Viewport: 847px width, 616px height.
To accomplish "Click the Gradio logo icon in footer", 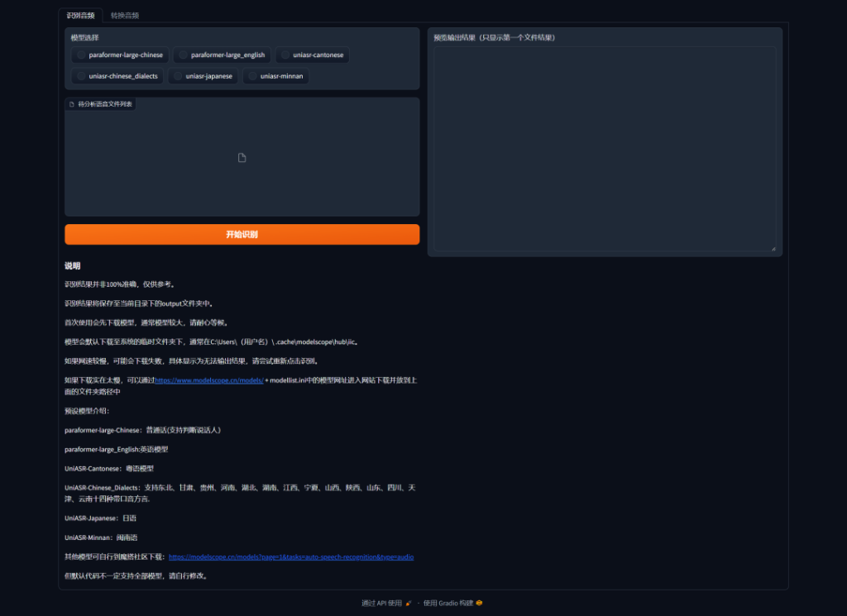I will [480, 603].
